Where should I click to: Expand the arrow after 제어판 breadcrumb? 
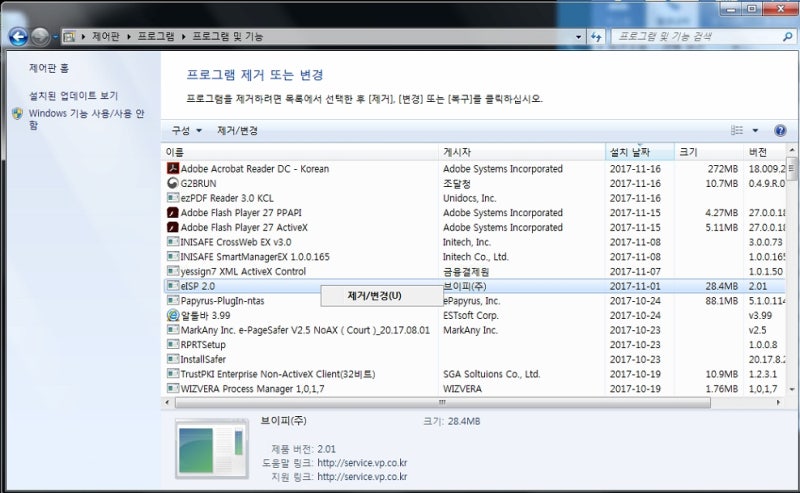pos(129,37)
